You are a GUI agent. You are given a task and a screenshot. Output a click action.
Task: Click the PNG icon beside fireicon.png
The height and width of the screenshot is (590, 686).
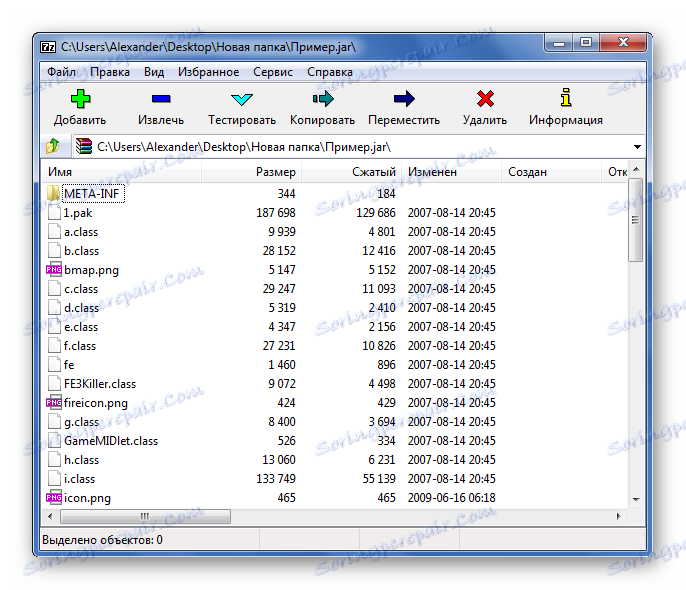(54, 402)
